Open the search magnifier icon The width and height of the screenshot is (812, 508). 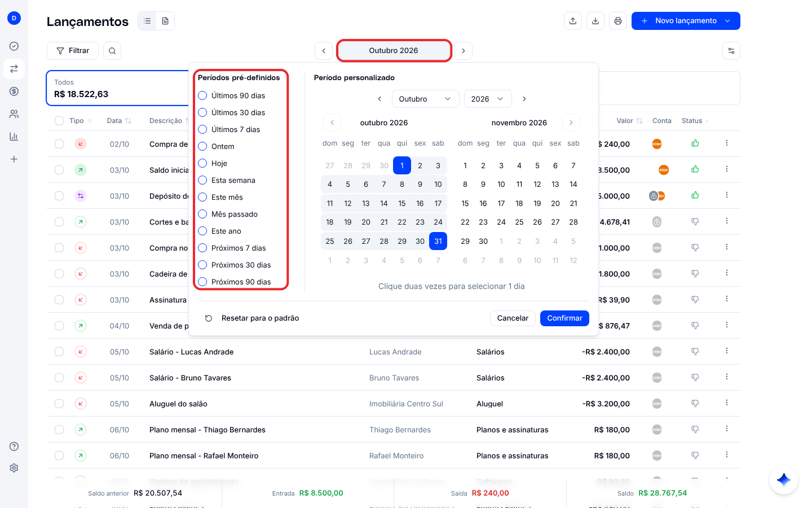pos(112,51)
